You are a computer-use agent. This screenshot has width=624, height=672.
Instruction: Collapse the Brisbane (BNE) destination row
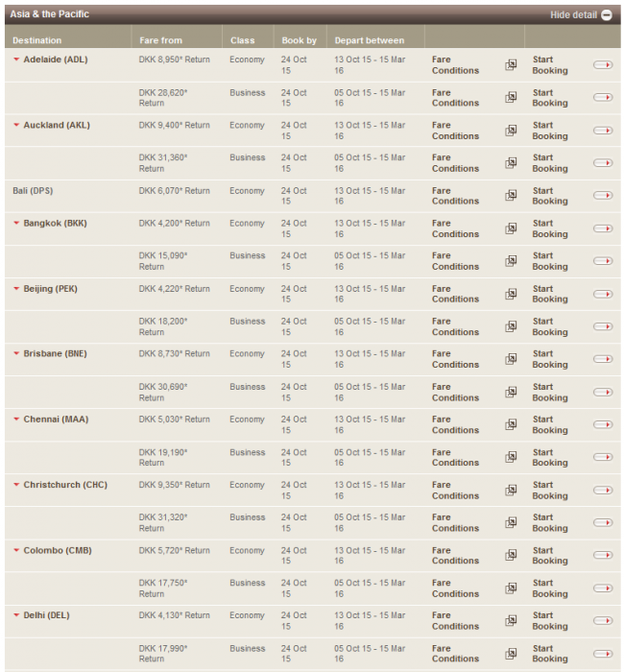tap(16, 354)
